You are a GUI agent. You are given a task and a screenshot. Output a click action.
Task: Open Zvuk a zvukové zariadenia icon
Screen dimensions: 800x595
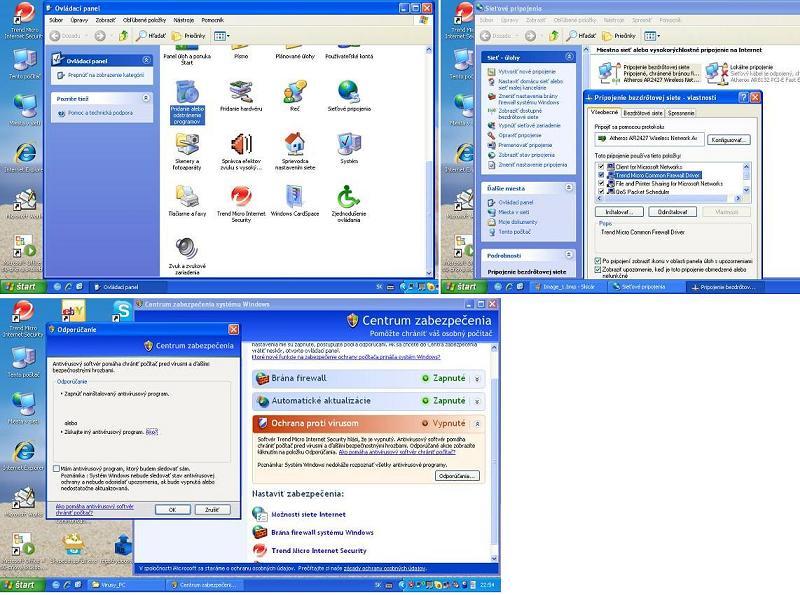pyautogui.click(x=187, y=257)
